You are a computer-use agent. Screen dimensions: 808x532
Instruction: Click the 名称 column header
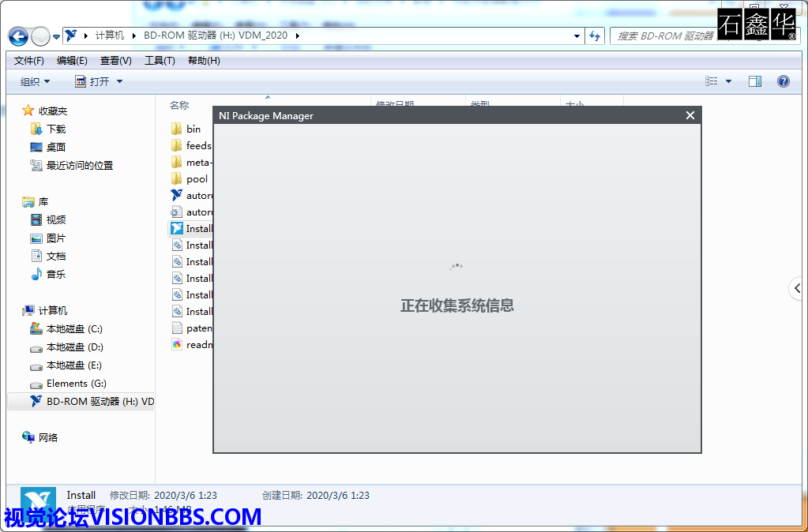pyautogui.click(x=179, y=105)
